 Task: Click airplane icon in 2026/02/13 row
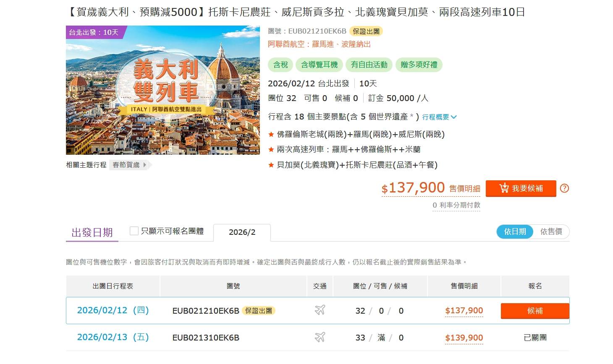pyautogui.click(x=320, y=337)
